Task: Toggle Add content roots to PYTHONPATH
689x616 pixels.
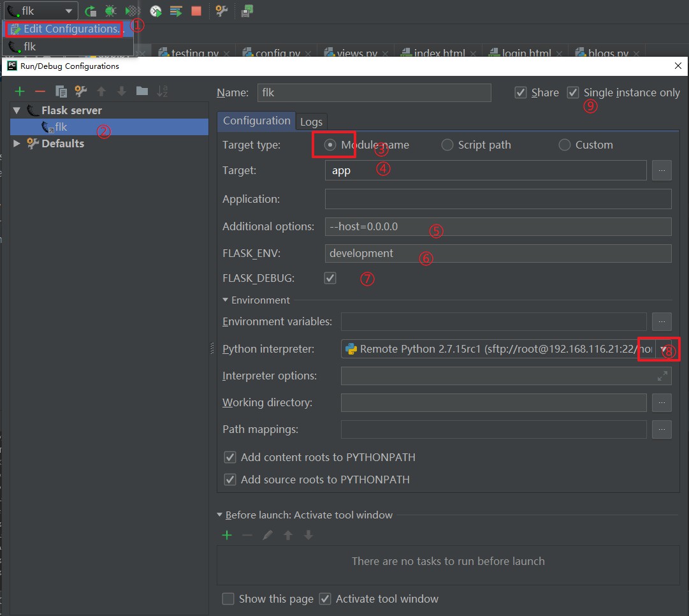Action: (x=230, y=457)
